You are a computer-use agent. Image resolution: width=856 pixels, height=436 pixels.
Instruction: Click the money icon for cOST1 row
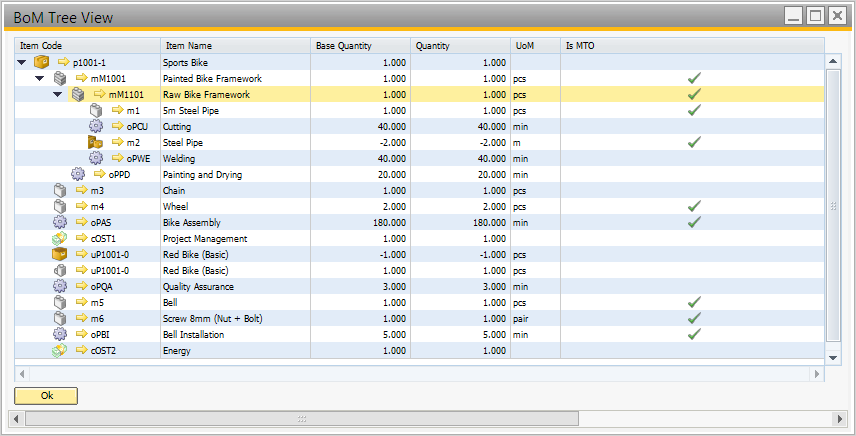tap(59, 238)
